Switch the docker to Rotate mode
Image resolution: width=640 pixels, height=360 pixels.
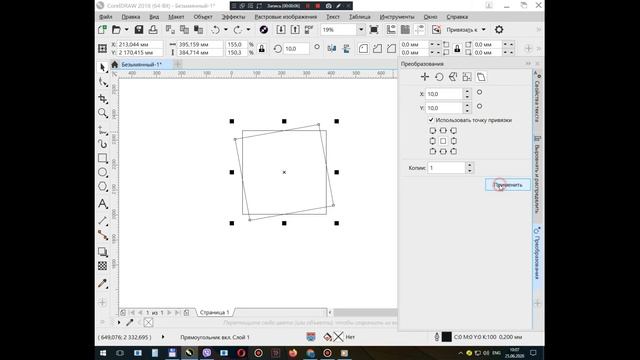click(x=439, y=77)
